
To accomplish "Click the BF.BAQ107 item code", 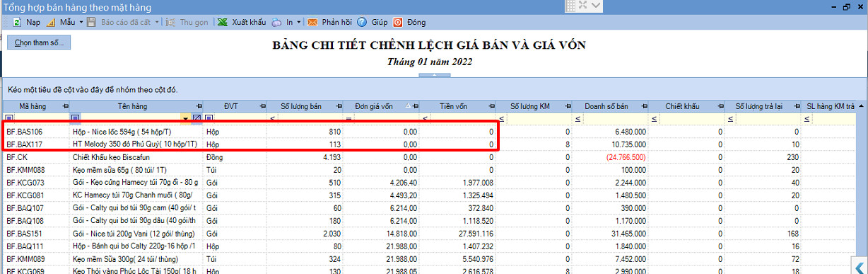I will [x=24, y=208].
